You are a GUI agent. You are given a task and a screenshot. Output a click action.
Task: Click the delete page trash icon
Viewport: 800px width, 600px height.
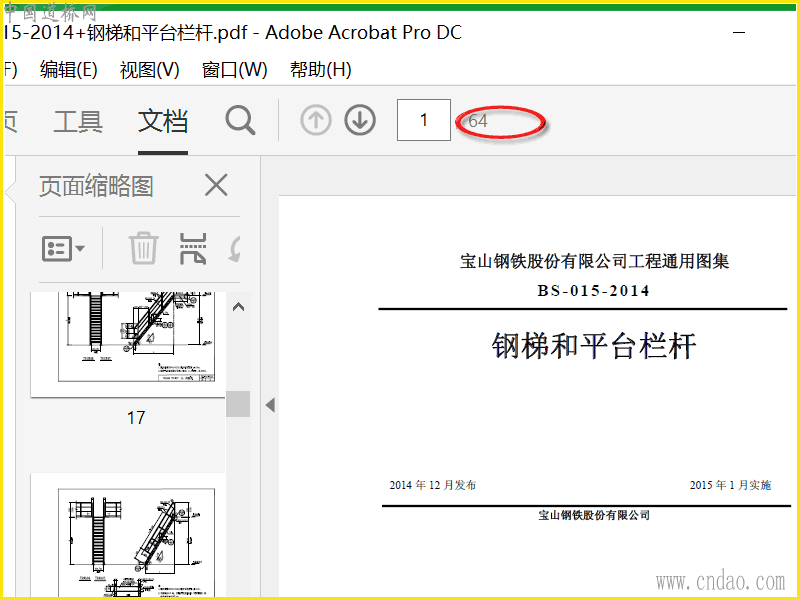click(143, 248)
